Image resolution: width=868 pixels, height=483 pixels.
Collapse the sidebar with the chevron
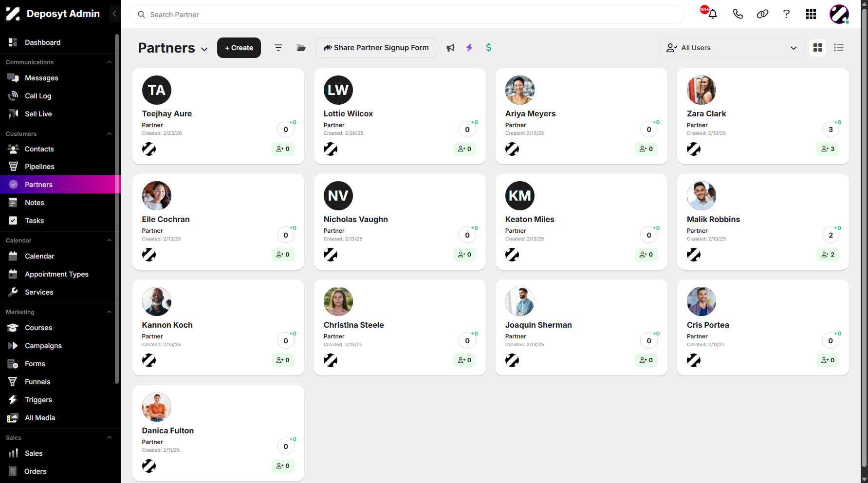click(x=114, y=14)
